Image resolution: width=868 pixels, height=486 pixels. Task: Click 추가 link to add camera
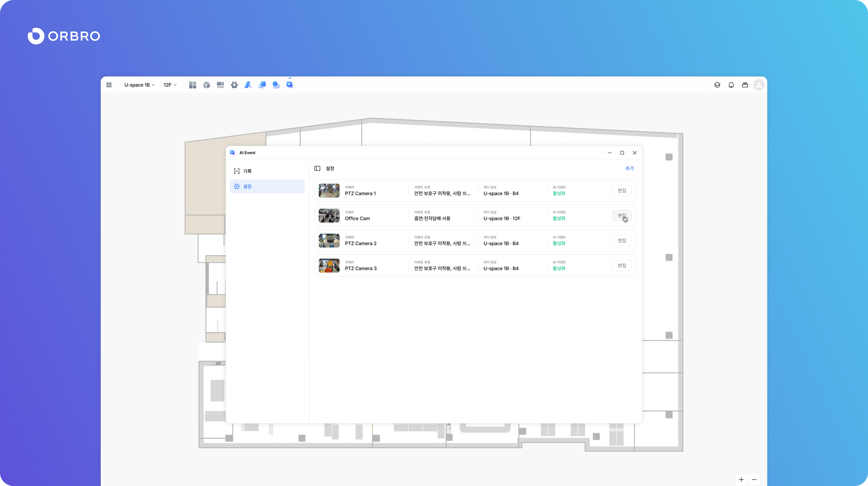(629, 168)
